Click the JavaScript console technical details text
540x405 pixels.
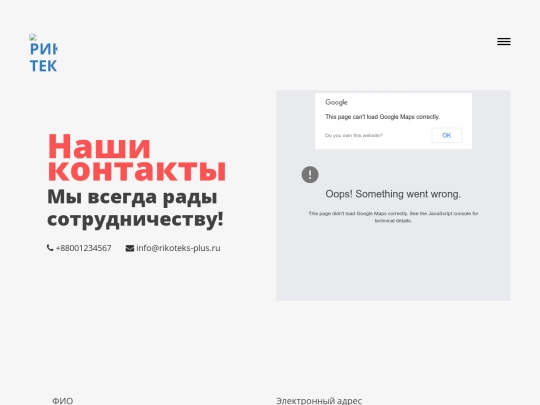click(393, 217)
